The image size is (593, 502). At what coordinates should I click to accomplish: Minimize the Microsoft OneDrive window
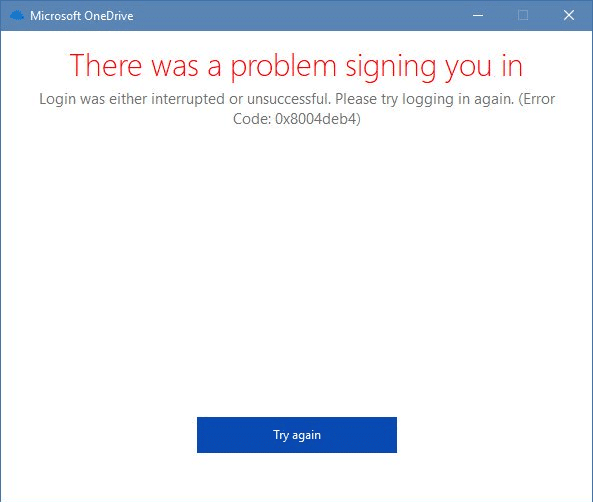(x=478, y=16)
